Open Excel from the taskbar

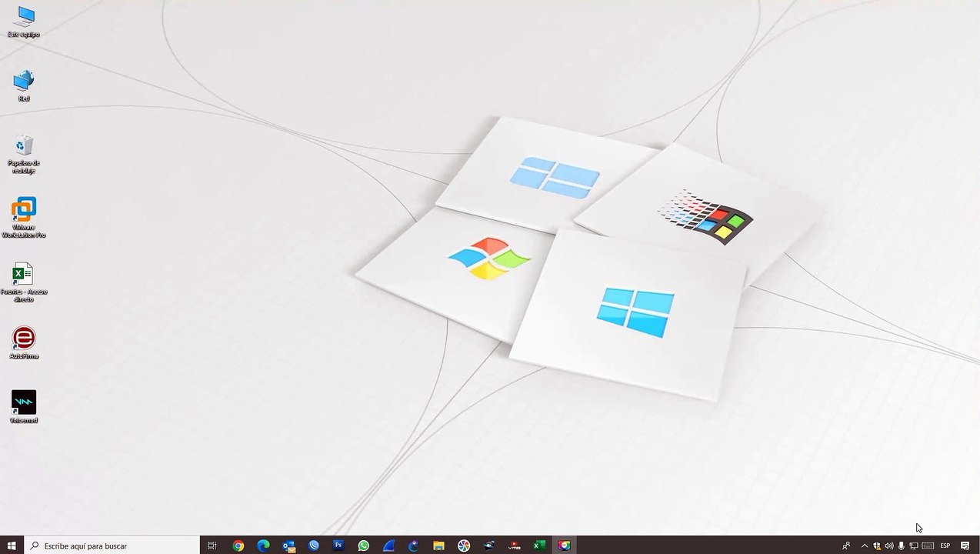(539, 546)
